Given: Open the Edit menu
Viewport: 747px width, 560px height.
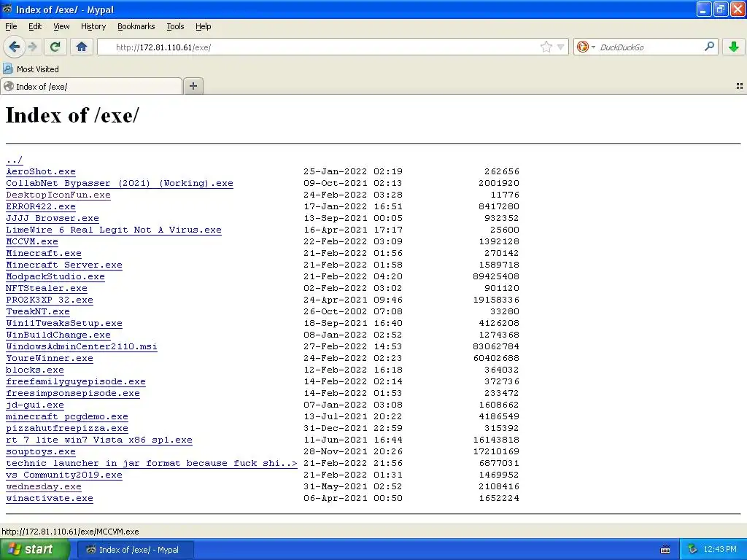Looking at the screenshot, I should point(35,26).
